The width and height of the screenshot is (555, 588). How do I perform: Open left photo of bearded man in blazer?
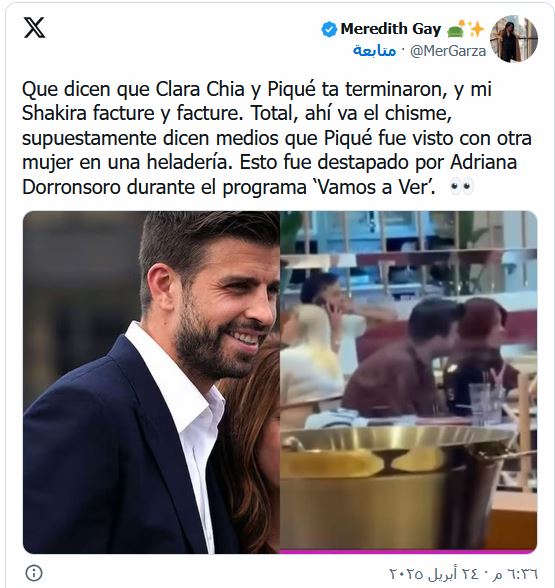coord(152,382)
